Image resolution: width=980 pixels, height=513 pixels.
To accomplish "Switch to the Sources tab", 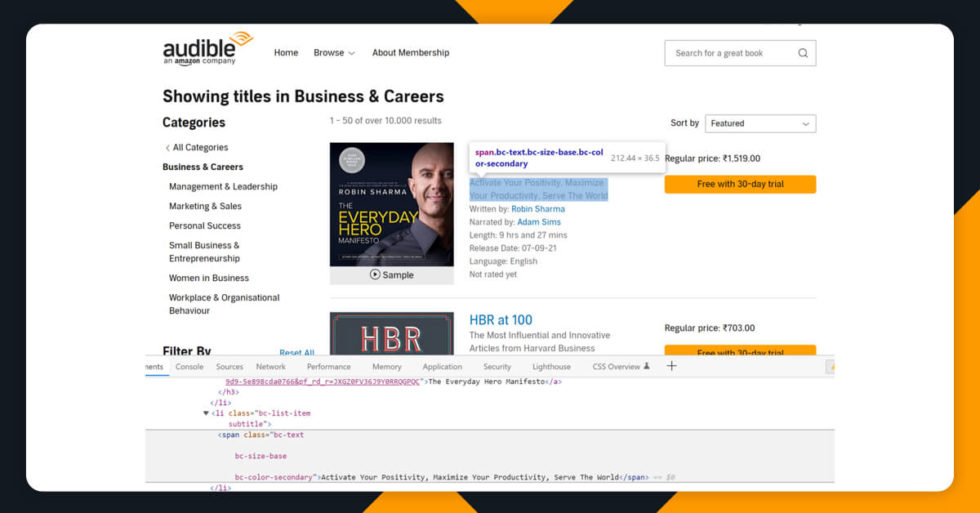I will pos(229,367).
